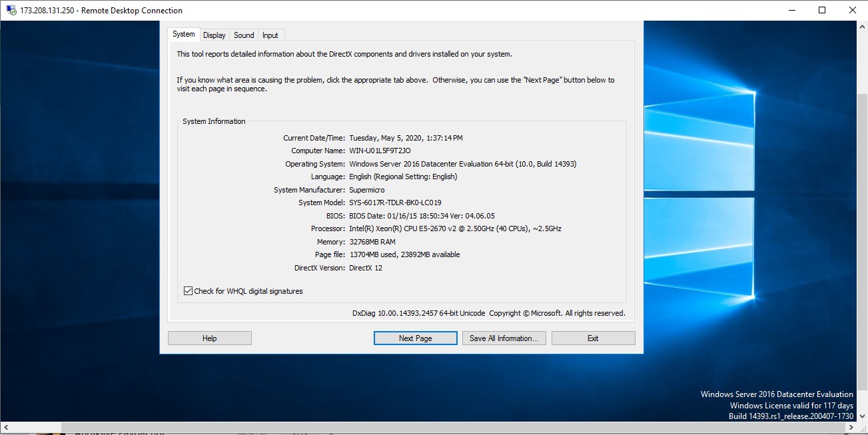
Task: Click the Current Date/Time value
Action: point(406,138)
